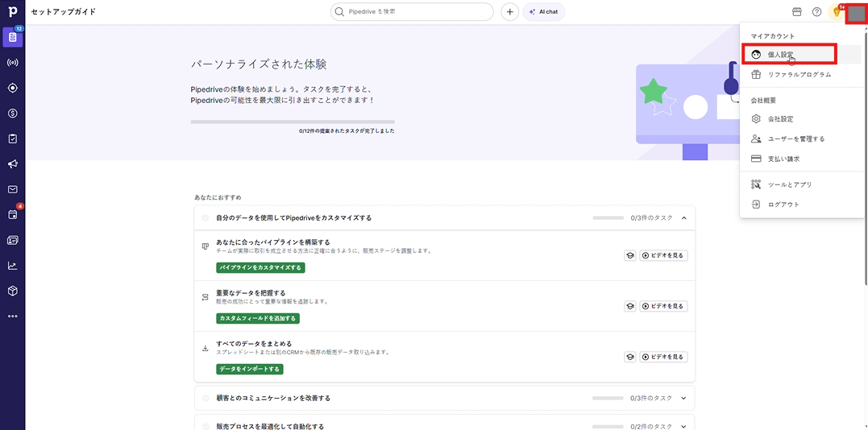Select リファラルプログラム menu item

(x=802, y=74)
